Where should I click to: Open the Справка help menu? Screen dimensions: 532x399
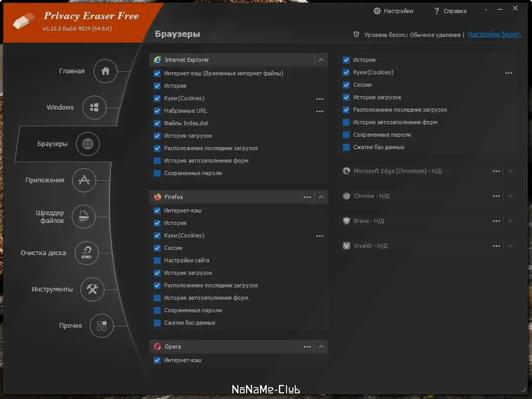point(450,11)
